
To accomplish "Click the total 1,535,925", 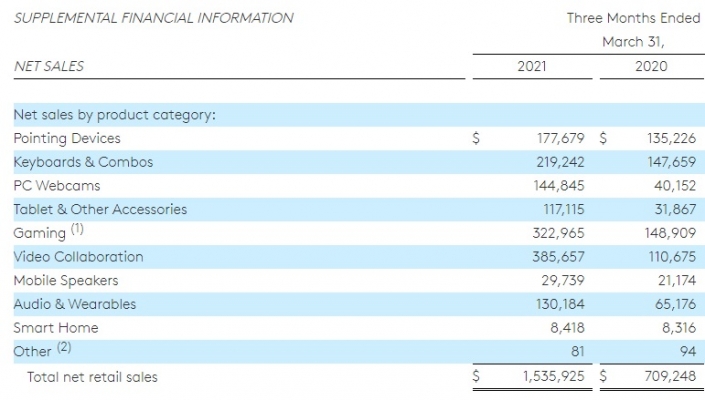I will (553, 376).
